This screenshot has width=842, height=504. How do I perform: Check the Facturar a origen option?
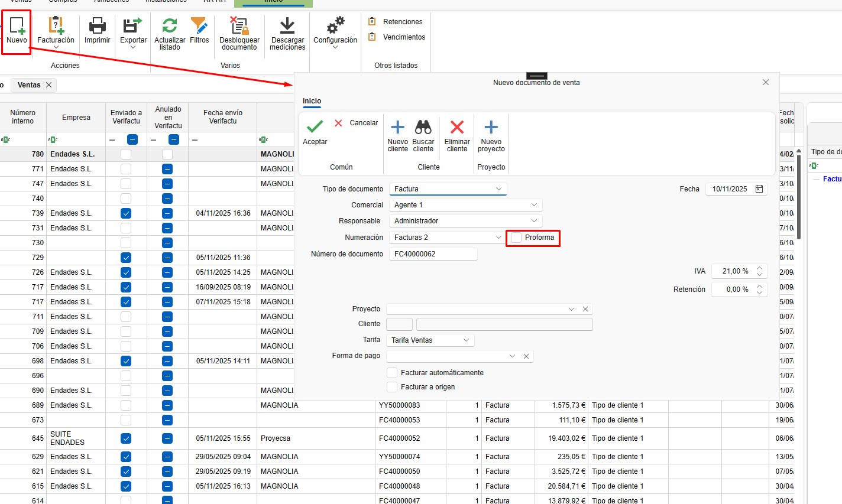click(392, 387)
